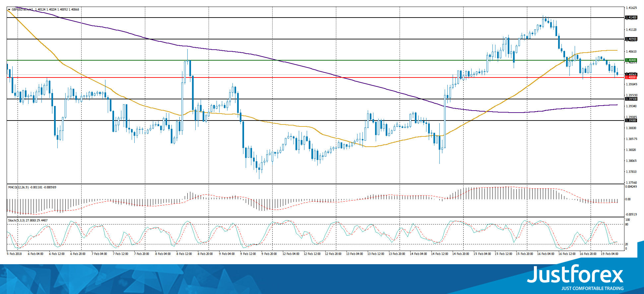
Task: Click the 1.40610 value on price axis
Action: (x=631, y=52)
